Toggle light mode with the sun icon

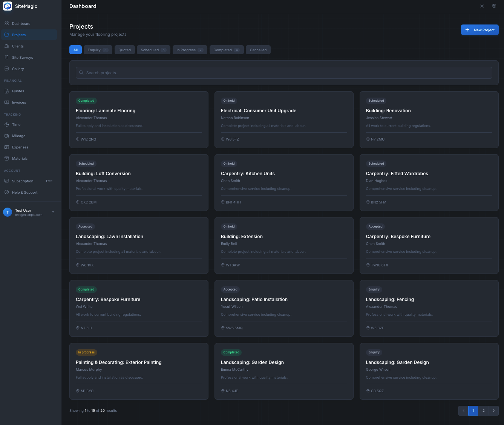click(x=482, y=6)
